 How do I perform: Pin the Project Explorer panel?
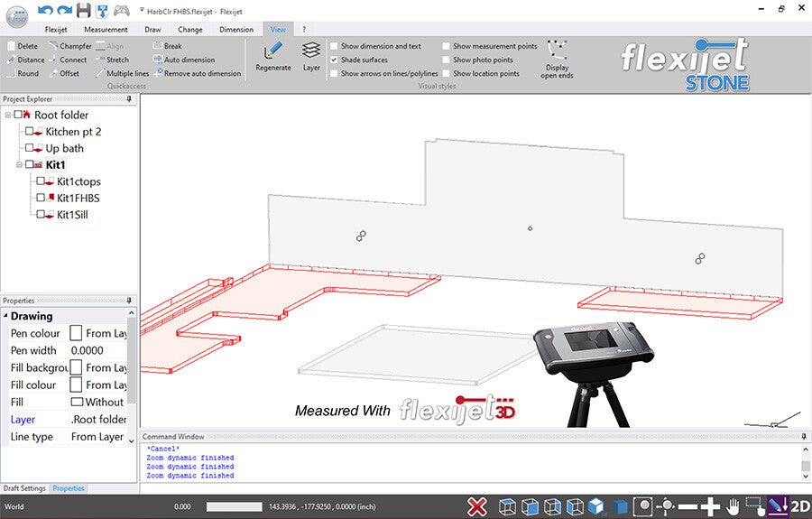tap(129, 98)
